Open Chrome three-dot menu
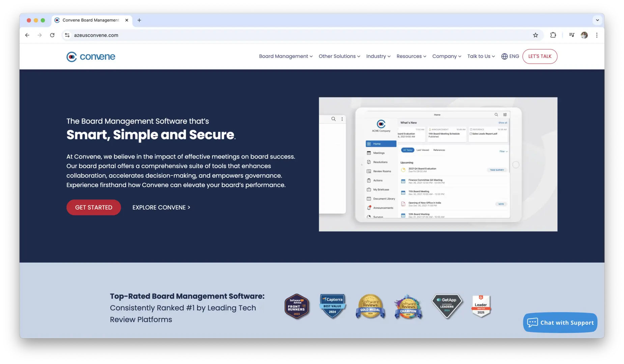The height and width of the screenshot is (364, 624). point(597,35)
